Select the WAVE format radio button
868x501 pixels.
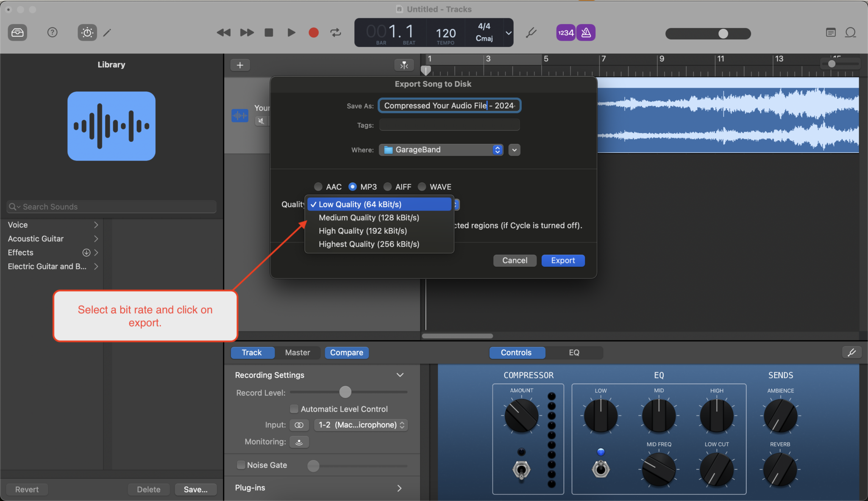click(422, 187)
